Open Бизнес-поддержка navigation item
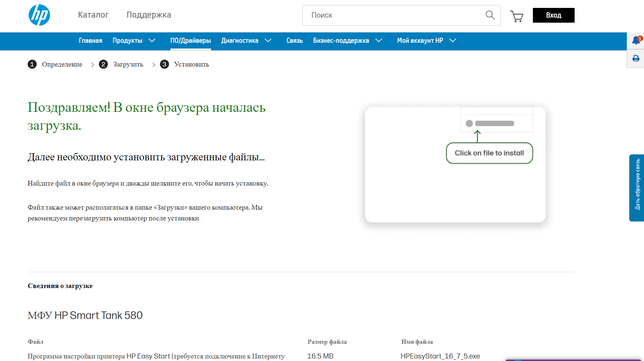 (x=341, y=41)
